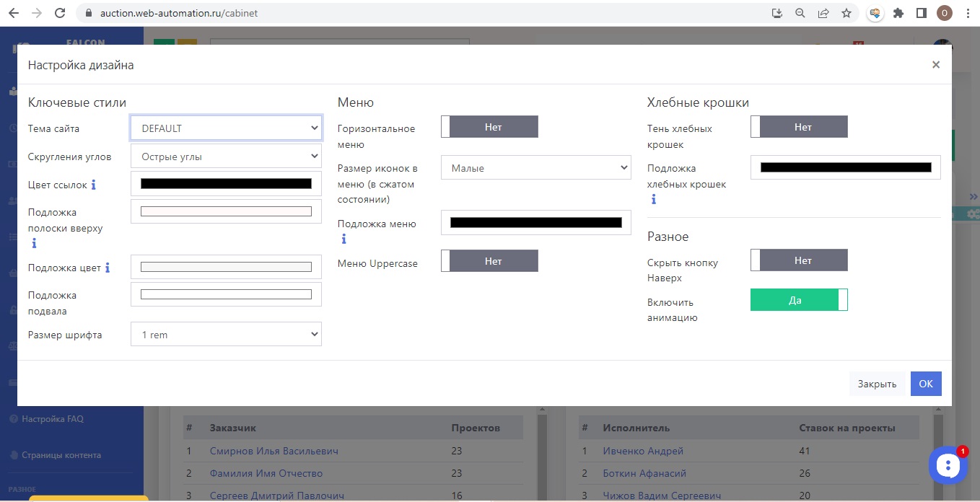The width and height of the screenshot is (980, 502).
Task: Pick the Подложка меню color swatch
Action: coord(535,223)
